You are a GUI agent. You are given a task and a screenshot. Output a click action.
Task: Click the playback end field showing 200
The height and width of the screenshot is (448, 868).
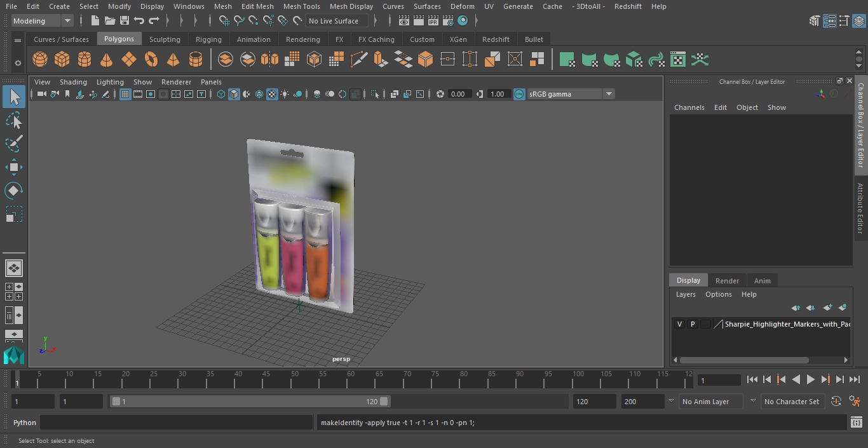click(643, 401)
